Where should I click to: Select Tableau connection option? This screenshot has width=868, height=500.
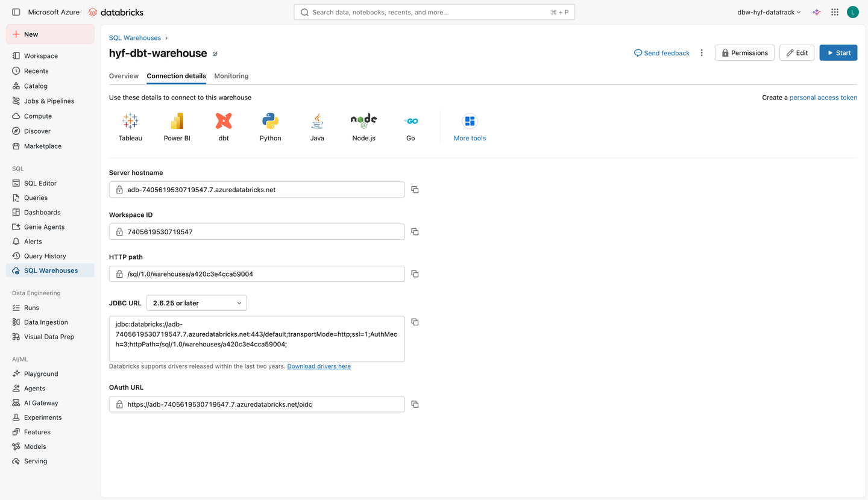pyautogui.click(x=130, y=127)
